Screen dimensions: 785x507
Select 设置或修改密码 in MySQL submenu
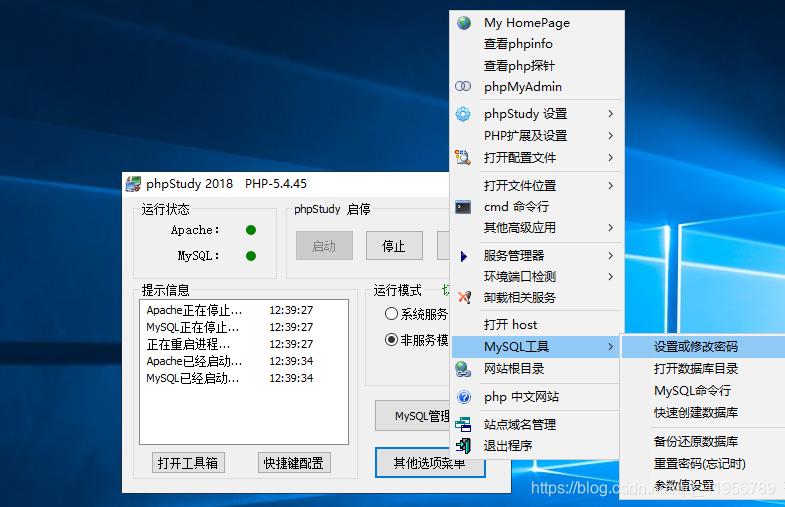pyautogui.click(x=703, y=346)
